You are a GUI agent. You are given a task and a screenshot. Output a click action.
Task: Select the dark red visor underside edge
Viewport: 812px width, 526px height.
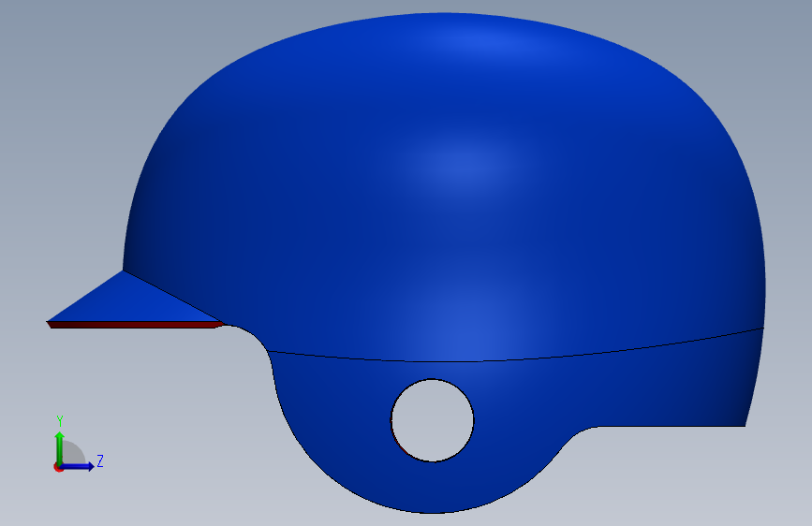(136, 325)
